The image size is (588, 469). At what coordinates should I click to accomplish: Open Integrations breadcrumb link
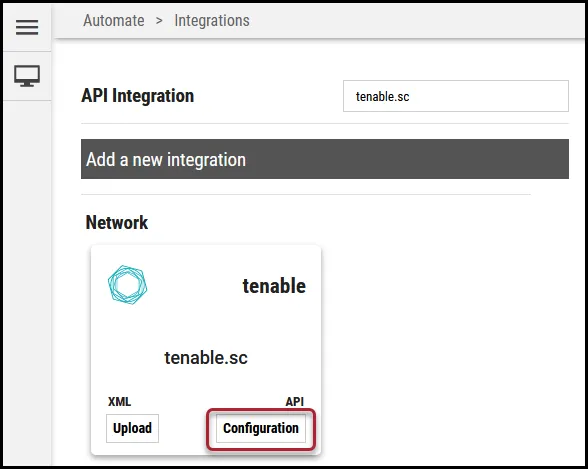[x=212, y=21]
